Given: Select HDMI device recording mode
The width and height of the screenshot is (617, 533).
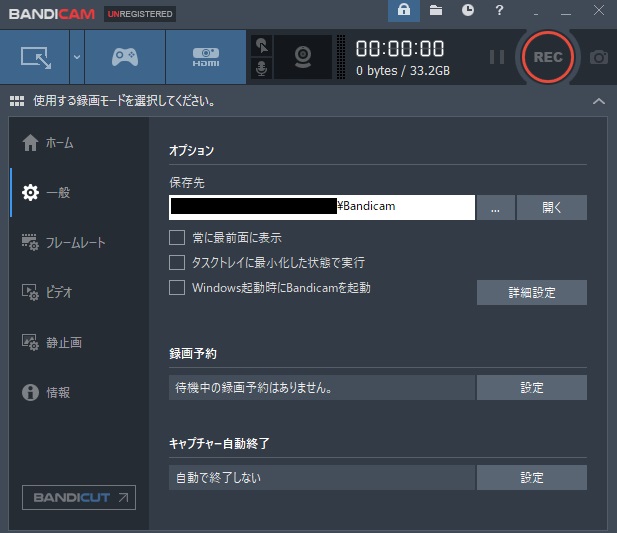Looking at the screenshot, I should [206, 57].
